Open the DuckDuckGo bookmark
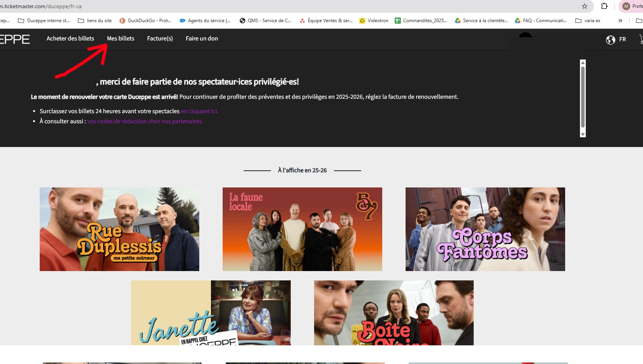The width and height of the screenshot is (643, 364). click(x=145, y=21)
